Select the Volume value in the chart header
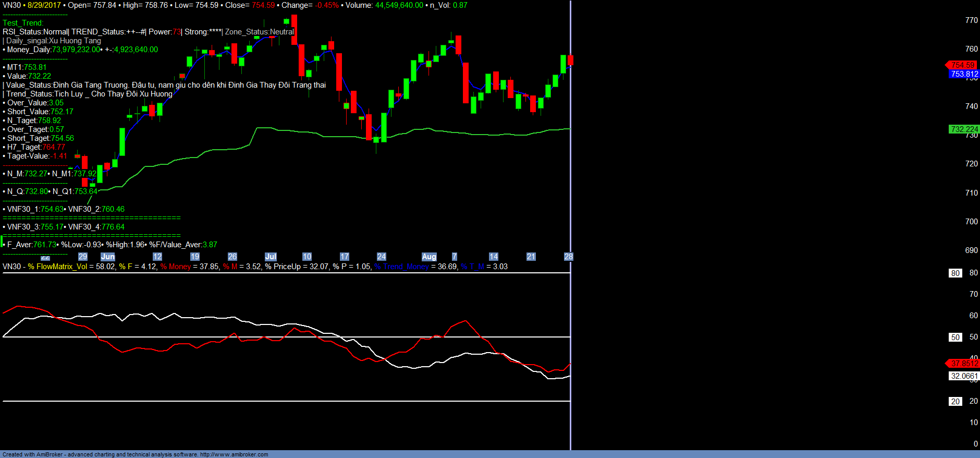 click(399, 5)
